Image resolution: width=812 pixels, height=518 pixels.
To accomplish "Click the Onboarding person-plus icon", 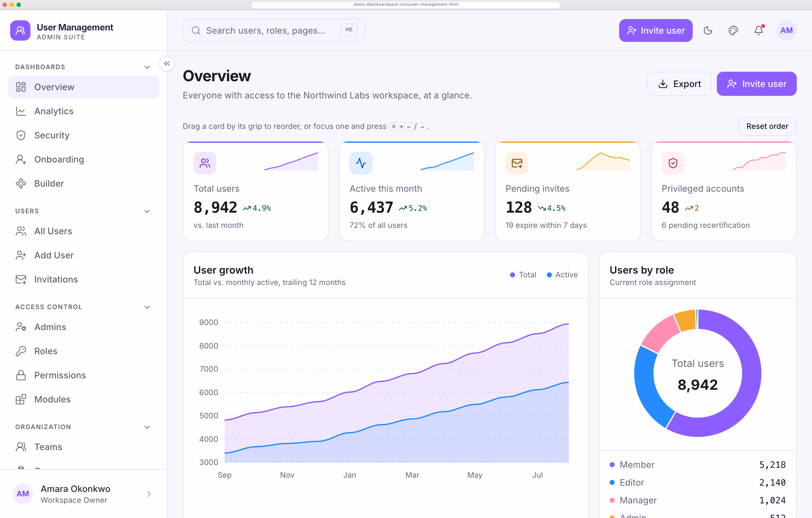I will pyautogui.click(x=21, y=159).
